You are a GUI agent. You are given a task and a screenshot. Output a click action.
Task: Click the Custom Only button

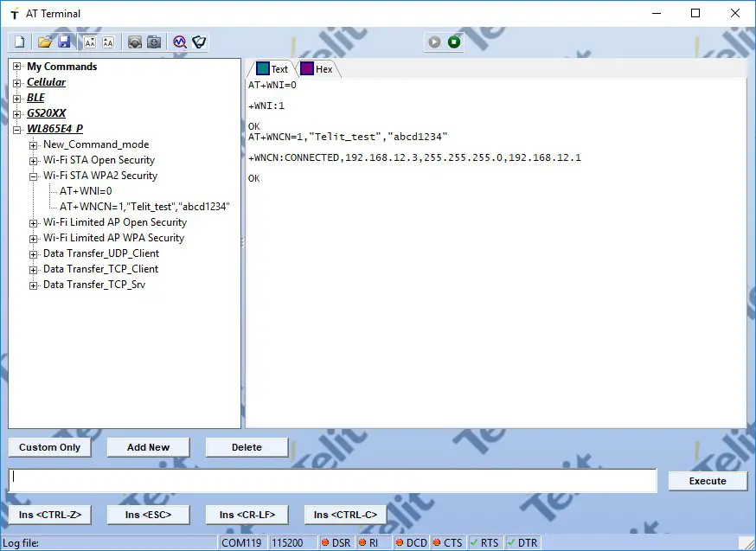(49, 447)
